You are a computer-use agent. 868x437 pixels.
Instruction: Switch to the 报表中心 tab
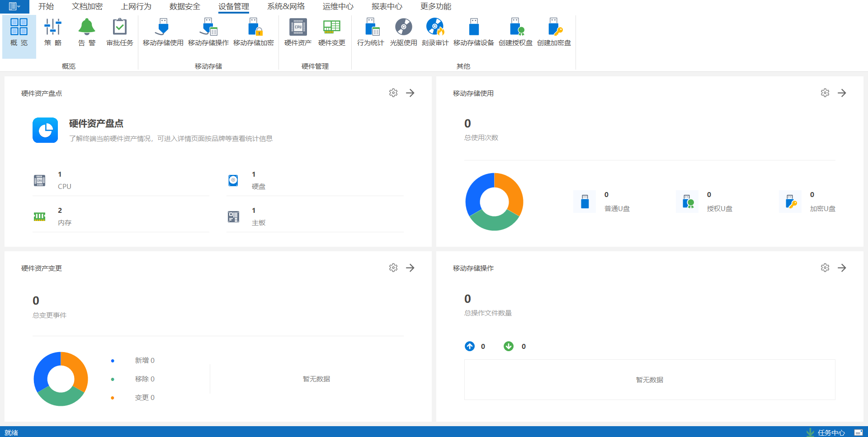tap(387, 6)
